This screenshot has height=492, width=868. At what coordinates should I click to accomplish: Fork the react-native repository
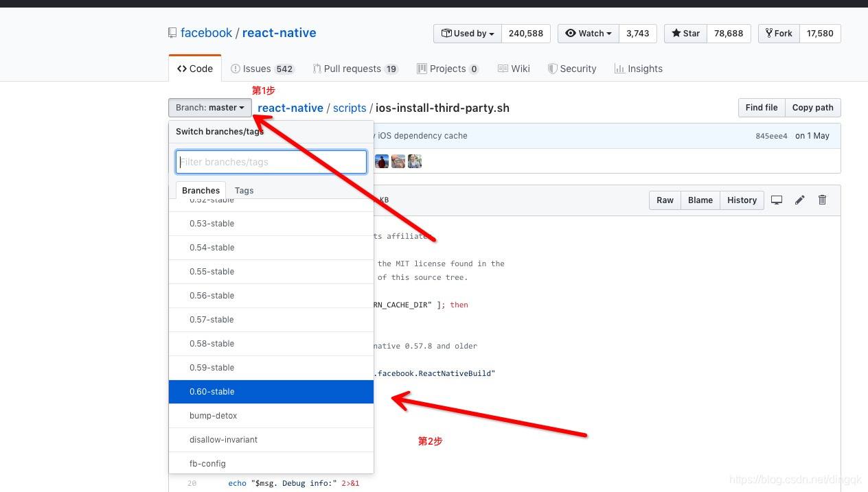(x=779, y=33)
